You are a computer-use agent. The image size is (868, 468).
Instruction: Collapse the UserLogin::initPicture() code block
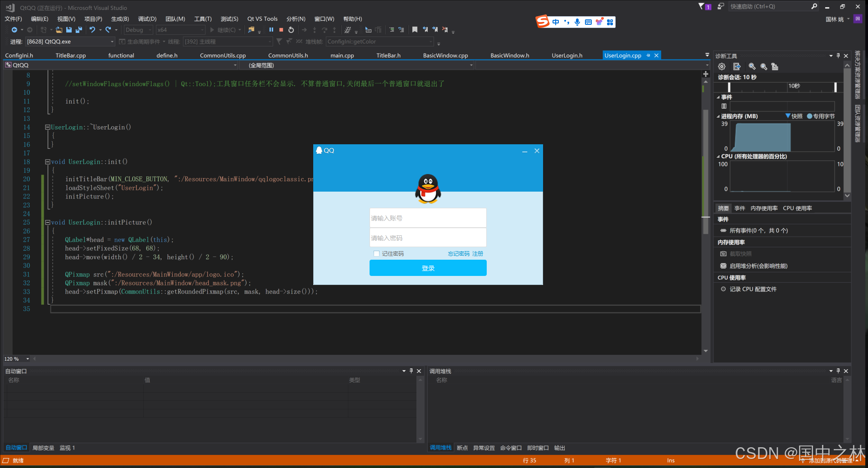tap(47, 222)
